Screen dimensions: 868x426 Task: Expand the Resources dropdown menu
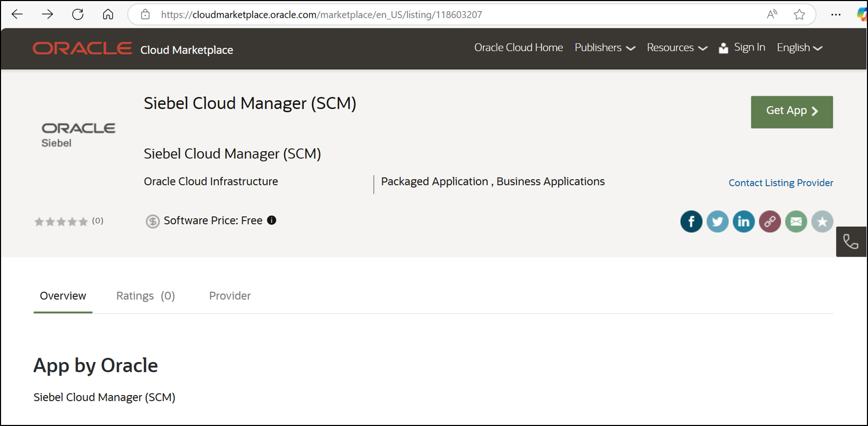click(677, 48)
